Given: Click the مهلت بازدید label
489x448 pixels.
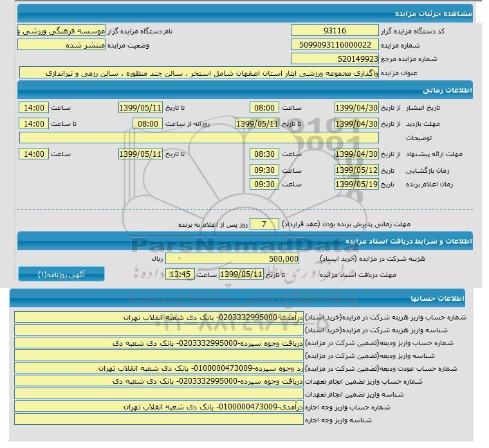Looking at the screenshot, I should tap(423, 124).
